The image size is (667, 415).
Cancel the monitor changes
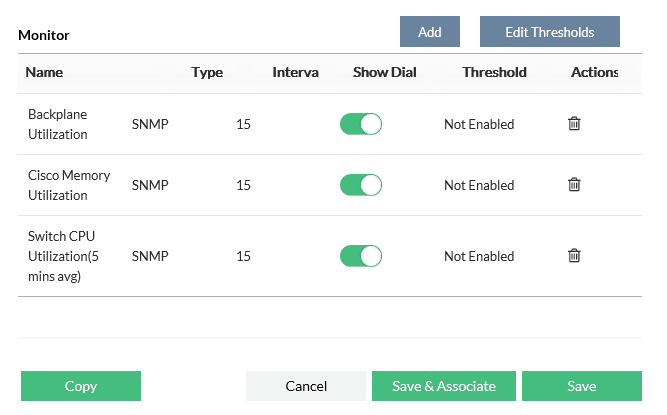306,386
